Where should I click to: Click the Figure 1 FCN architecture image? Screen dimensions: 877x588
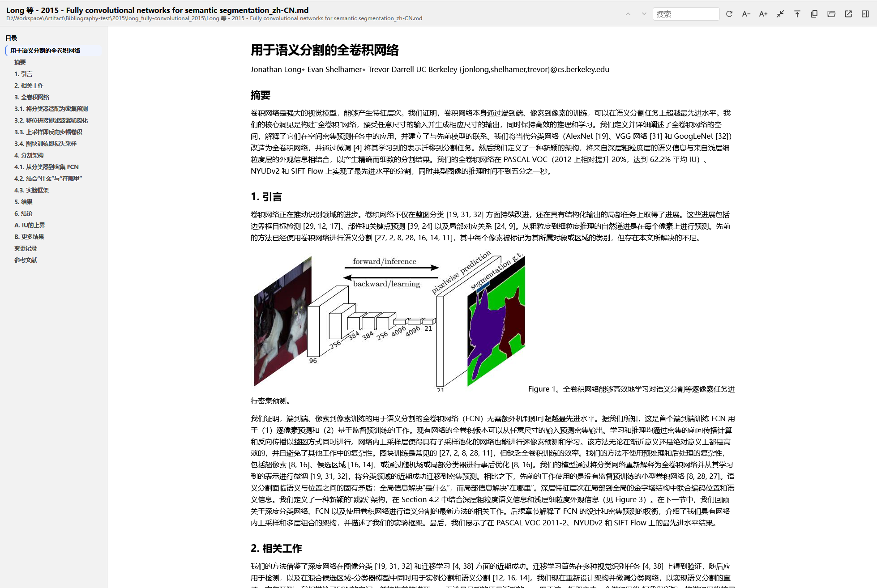[x=389, y=321]
